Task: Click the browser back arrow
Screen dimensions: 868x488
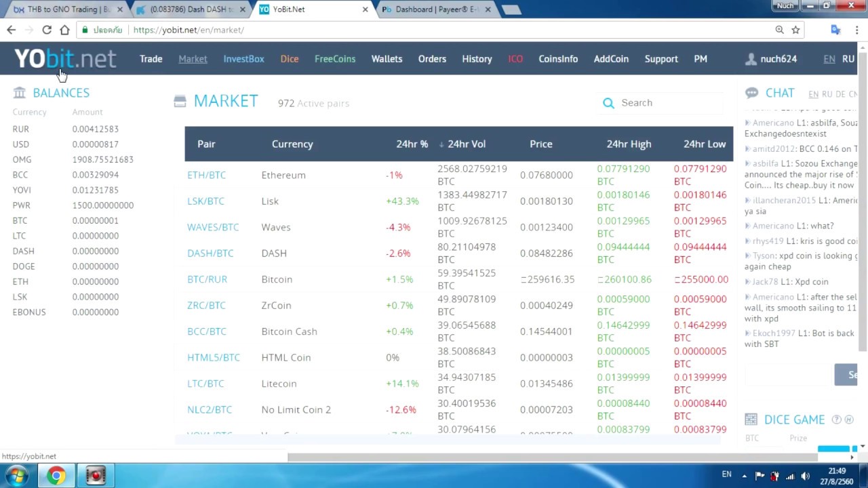Action: (x=11, y=30)
